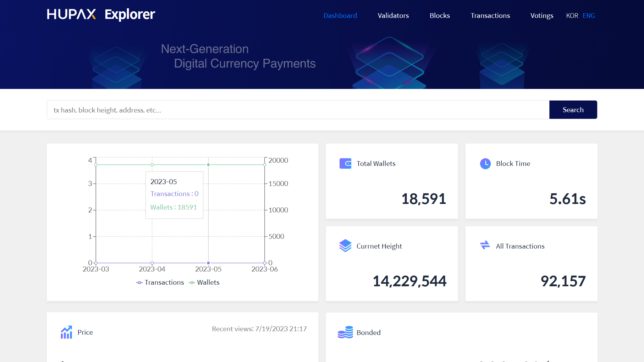Screen dimensions: 644x362
Task: Click the clock icon on Block Time card
Action: (485, 163)
